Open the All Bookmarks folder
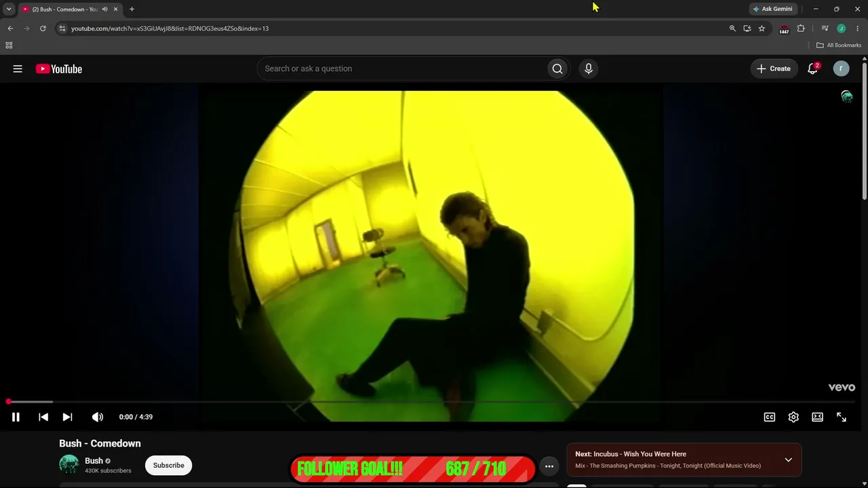The width and height of the screenshot is (868, 488). (x=839, y=45)
